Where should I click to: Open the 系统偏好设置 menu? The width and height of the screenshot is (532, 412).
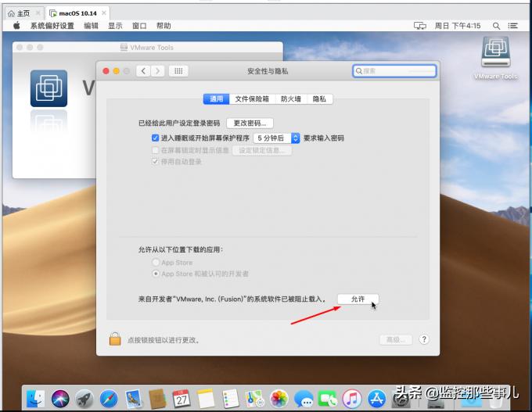tap(52, 26)
